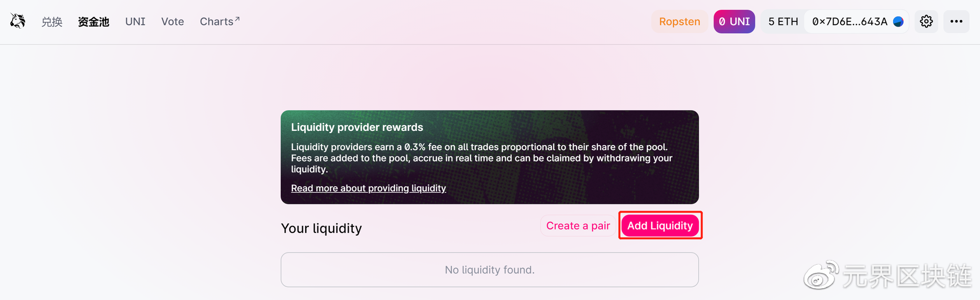Select the 资金池 pool tab
The height and width of the screenshot is (300, 980).
pos(94,21)
